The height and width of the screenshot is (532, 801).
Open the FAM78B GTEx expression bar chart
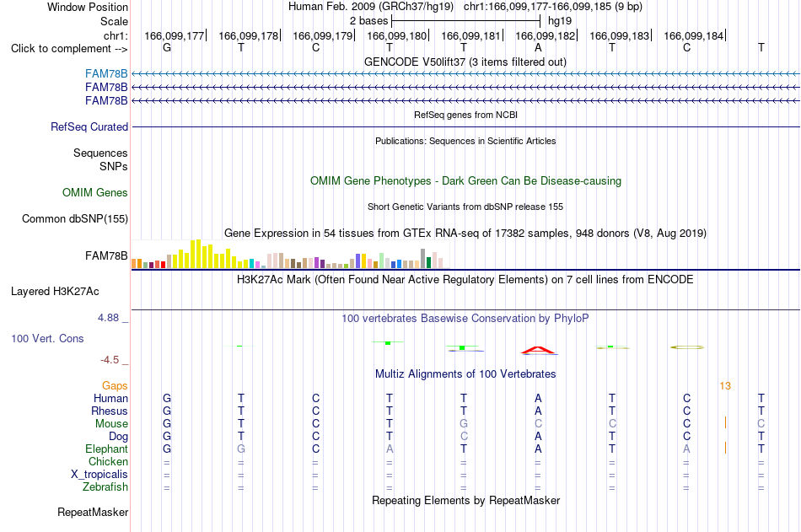pos(290,254)
